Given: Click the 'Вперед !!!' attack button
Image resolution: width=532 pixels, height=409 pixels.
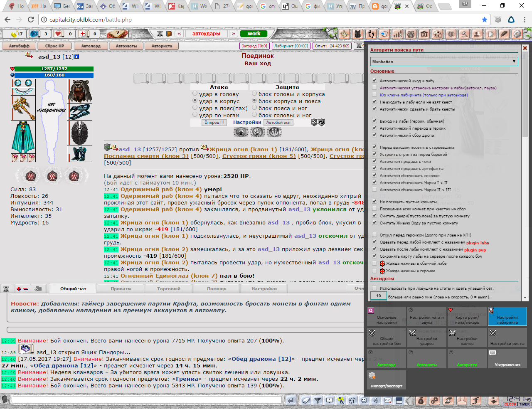Looking at the screenshot, I should pos(214,123).
